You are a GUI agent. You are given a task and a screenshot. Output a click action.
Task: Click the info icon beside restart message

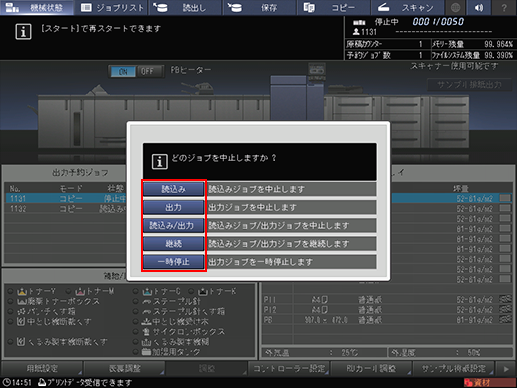(23, 32)
